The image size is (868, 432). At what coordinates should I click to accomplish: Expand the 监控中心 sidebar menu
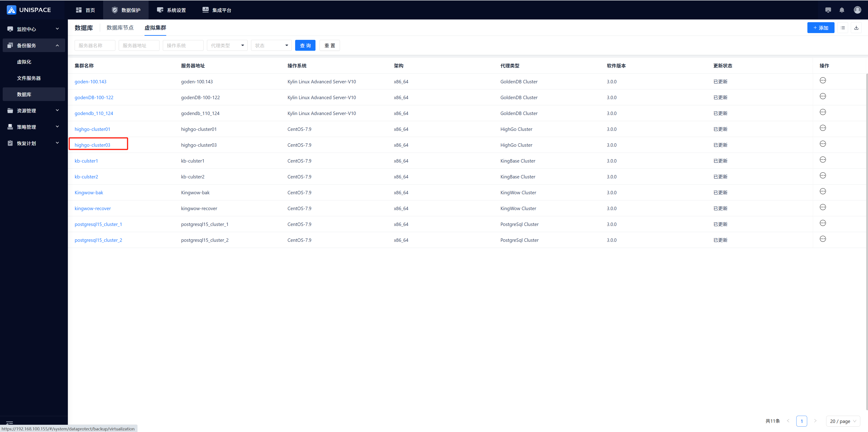click(33, 29)
